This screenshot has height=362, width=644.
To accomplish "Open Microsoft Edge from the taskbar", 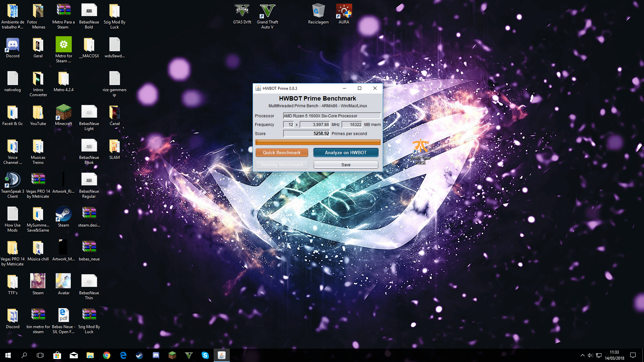I will point(123,355).
